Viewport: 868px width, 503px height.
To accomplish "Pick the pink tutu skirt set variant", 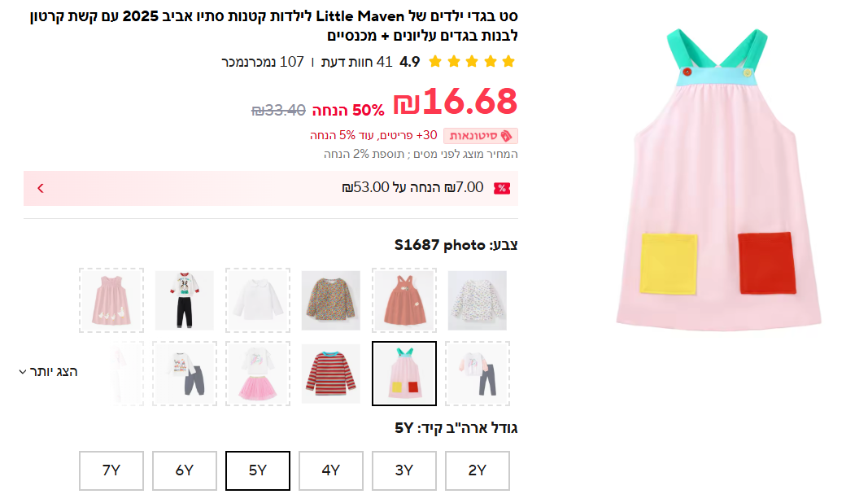I will (x=258, y=374).
